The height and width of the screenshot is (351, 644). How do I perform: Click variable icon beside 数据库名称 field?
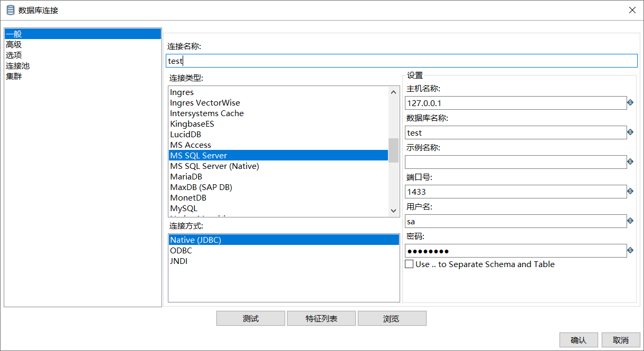pos(630,132)
